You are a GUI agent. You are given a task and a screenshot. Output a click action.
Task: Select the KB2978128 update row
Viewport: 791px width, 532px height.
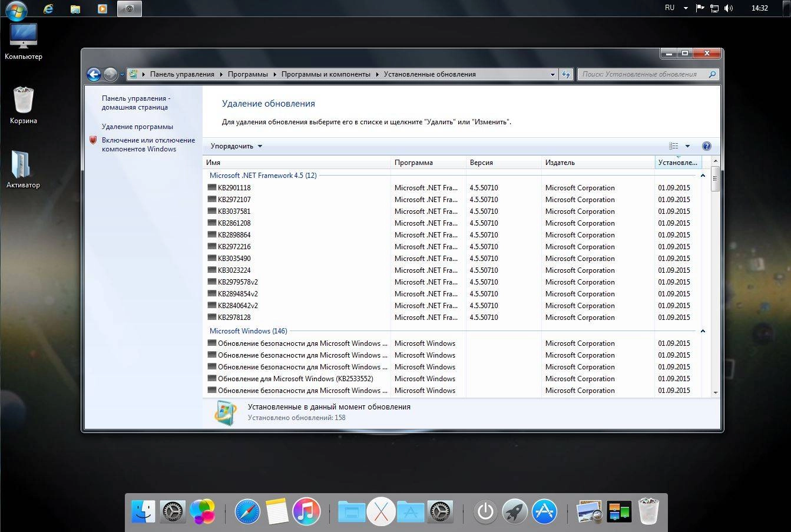tap(452, 318)
